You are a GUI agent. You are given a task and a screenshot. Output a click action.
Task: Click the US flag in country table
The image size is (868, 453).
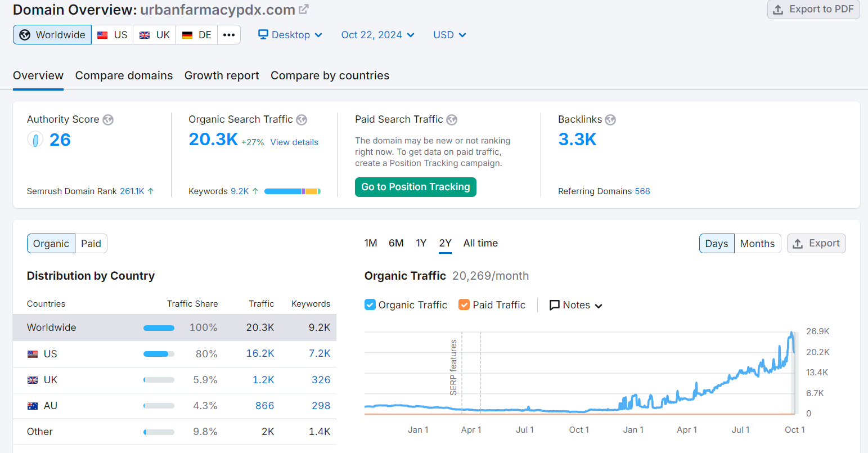(33, 355)
